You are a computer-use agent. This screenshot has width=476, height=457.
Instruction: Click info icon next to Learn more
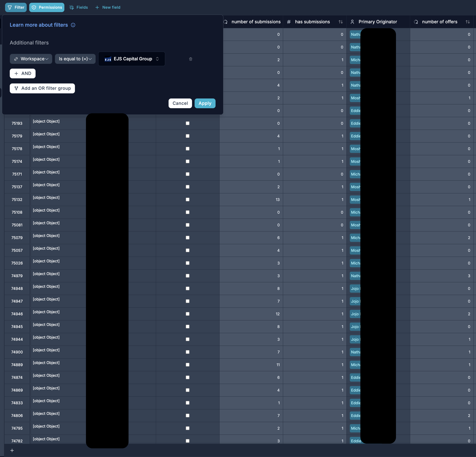[73, 25]
